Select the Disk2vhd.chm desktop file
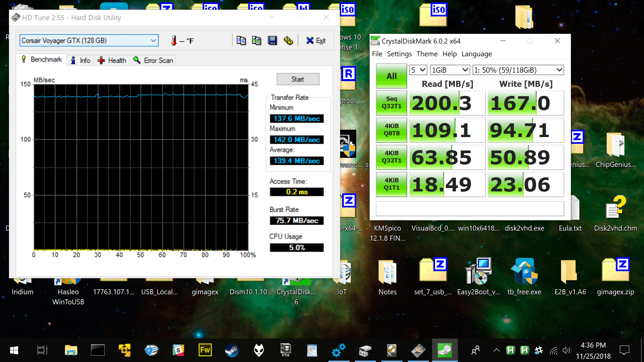 click(615, 214)
